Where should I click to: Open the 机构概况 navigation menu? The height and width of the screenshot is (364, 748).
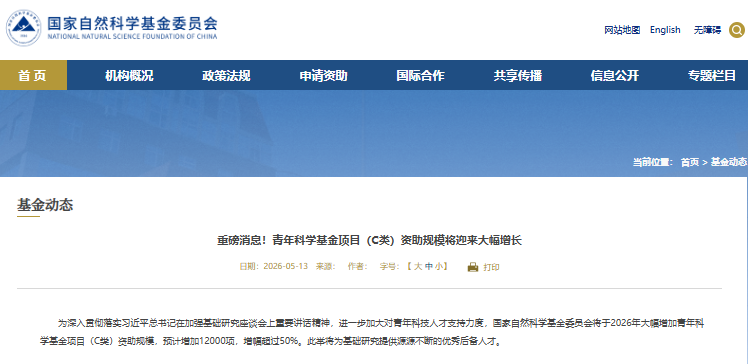click(x=129, y=75)
